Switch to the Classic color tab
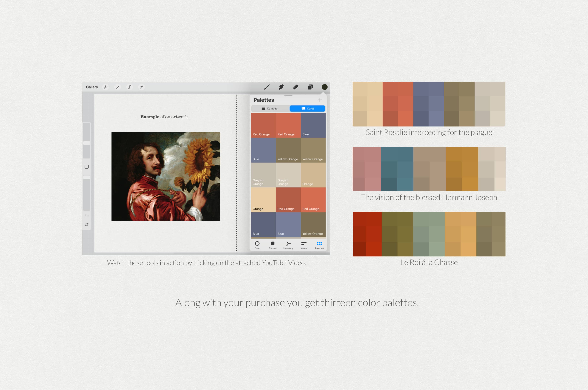Screen dimensions: 588x390 point(273,245)
